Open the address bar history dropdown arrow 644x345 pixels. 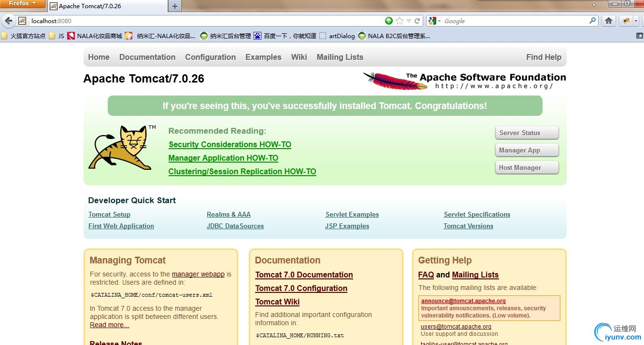[x=409, y=21]
